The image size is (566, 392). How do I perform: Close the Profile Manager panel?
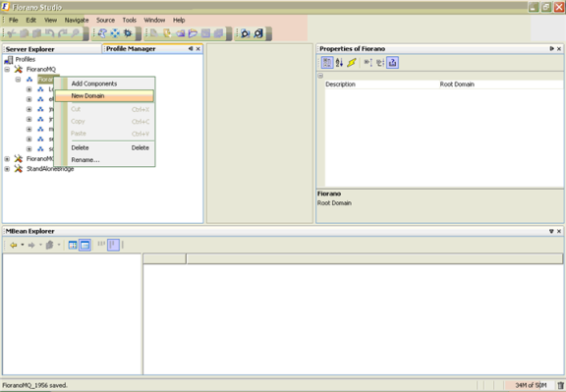pyautogui.click(x=198, y=48)
